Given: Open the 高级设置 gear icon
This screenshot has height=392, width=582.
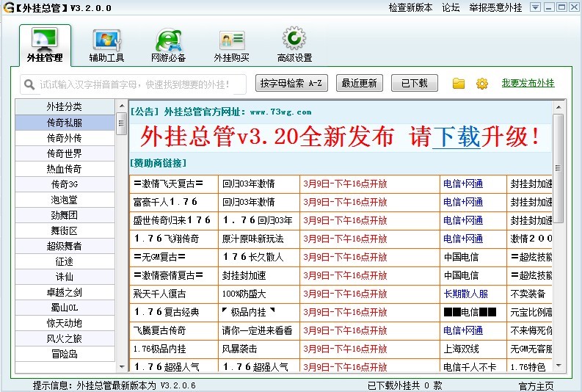Looking at the screenshot, I should [x=294, y=39].
